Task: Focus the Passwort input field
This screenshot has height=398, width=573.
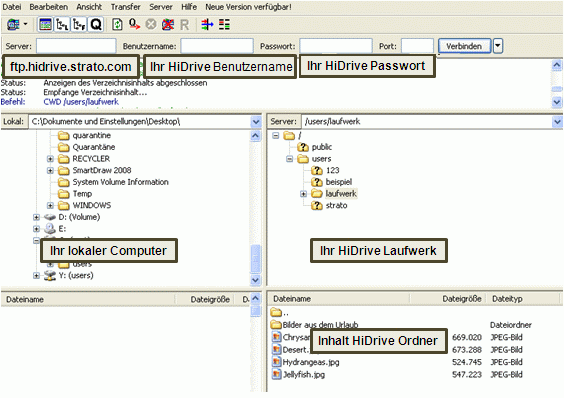Action: pos(336,46)
